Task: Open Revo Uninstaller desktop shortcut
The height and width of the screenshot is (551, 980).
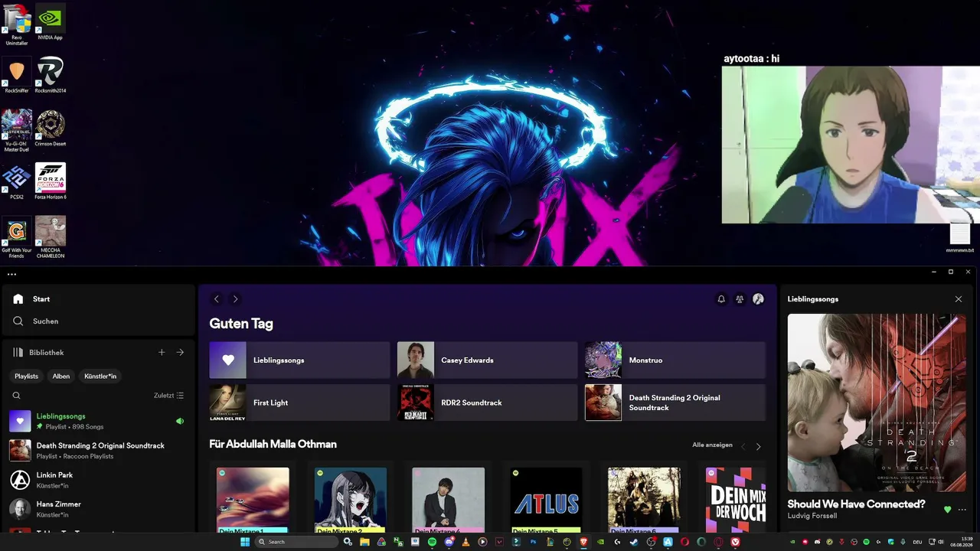Action: (17, 24)
